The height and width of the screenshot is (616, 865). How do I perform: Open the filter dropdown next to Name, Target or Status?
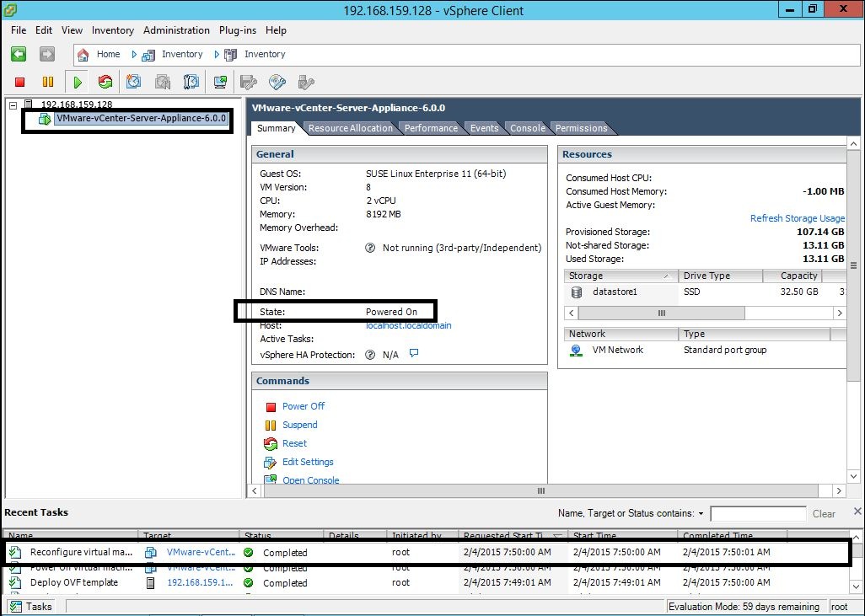tap(701, 513)
